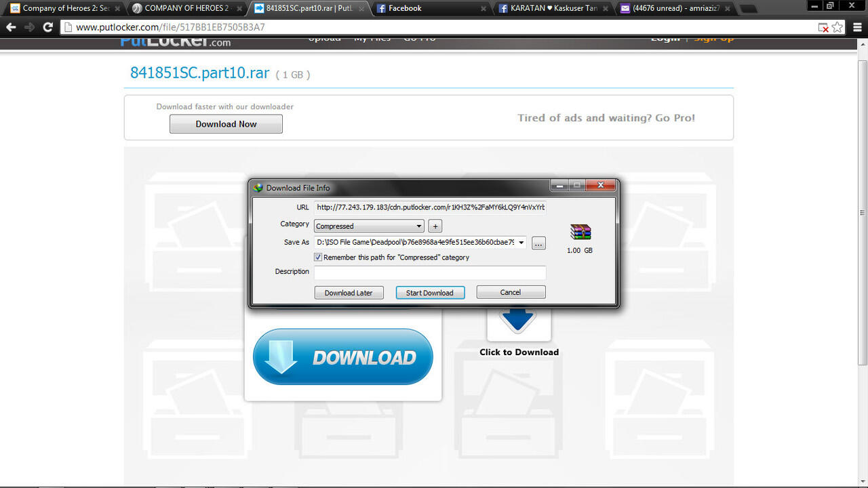Browse for save location with the ... button
Screen dimensions: 868x488
[x=538, y=243]
